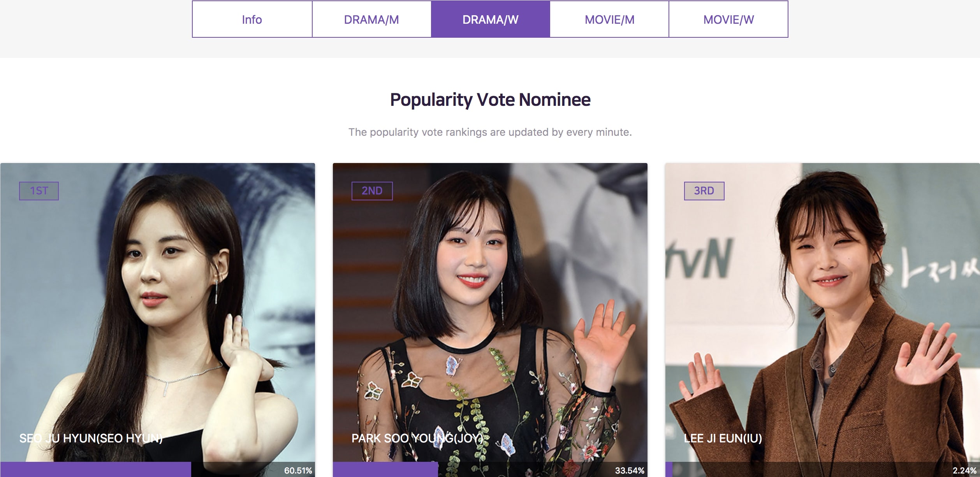Select the DRAMA/W tab
Image resolution: width=980 pixels, height=477 pixels.
(x=491, y=19)
